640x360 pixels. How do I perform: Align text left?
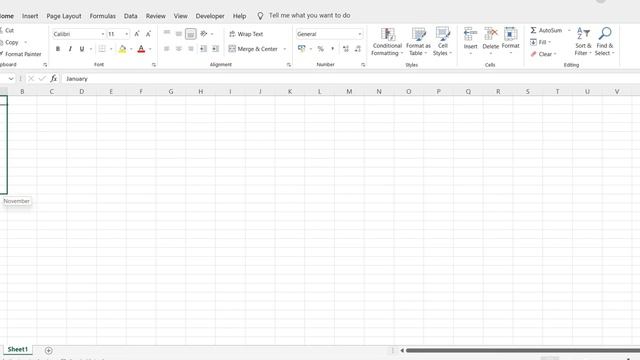[x=167, y=49]
